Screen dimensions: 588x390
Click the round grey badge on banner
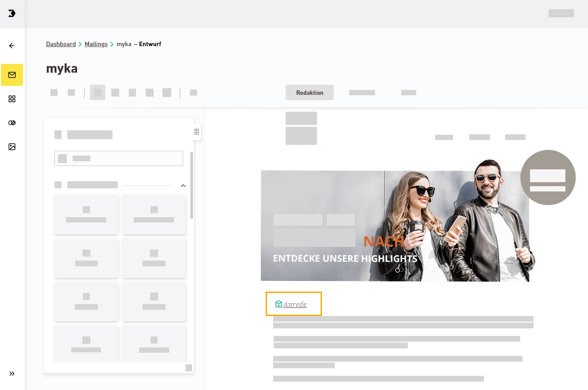pyautogui.click(x=548, y=177)
